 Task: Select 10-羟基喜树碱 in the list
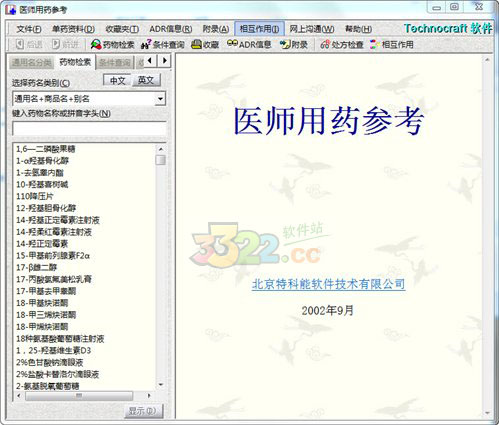42,184
